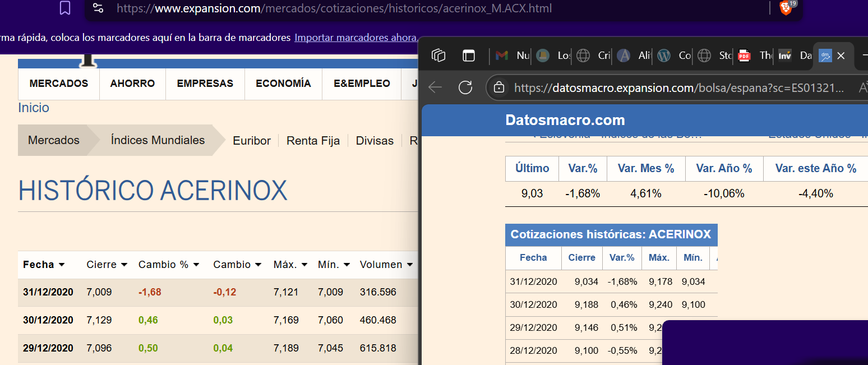Click the Brave Shields lion icon
The width and height of the screenshot is (868, 365).
[786, 7]
